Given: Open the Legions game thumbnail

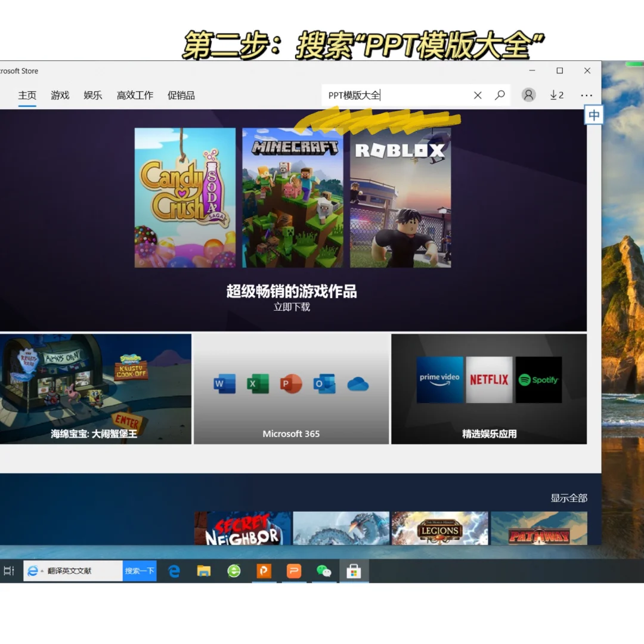Looking at the screenshot, I should tap(440, 528).
